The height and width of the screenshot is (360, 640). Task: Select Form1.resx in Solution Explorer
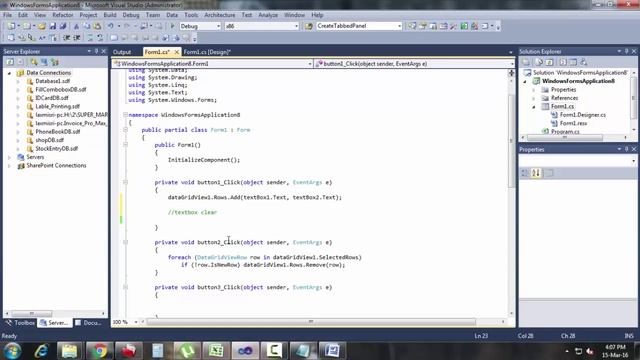click(573, 123)
